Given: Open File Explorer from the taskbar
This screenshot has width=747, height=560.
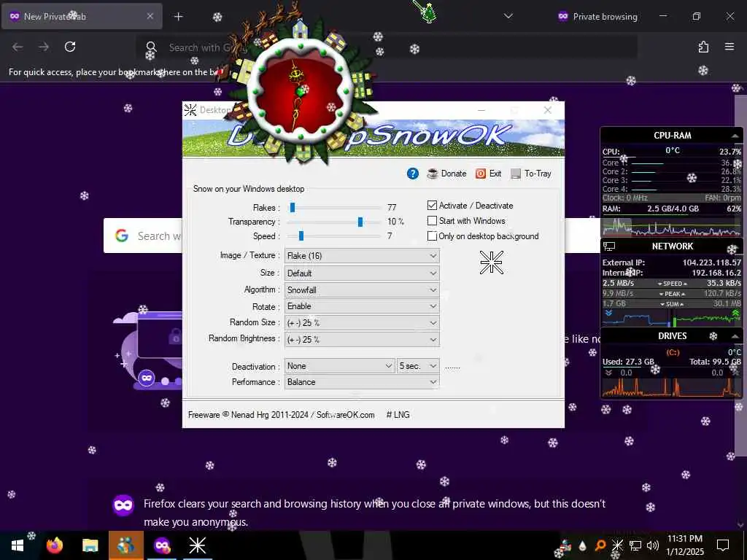Looking at the screenshot, I should (90, 545).
